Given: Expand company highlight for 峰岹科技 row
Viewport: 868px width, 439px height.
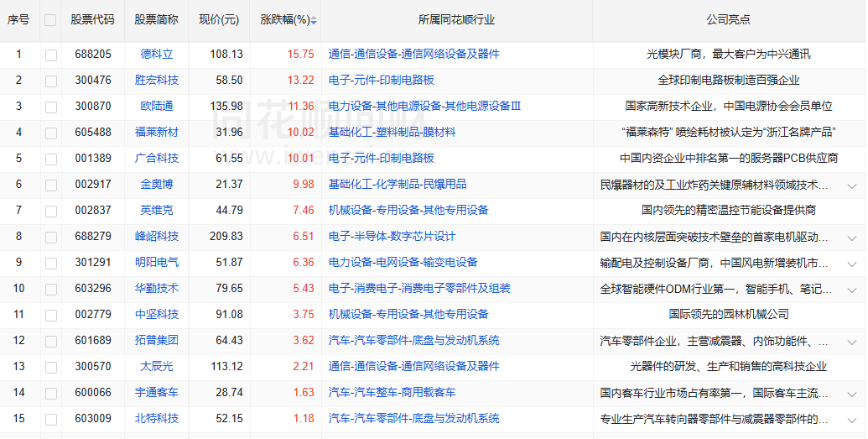Looking at the screenshot, I should [x=852, y=238].
